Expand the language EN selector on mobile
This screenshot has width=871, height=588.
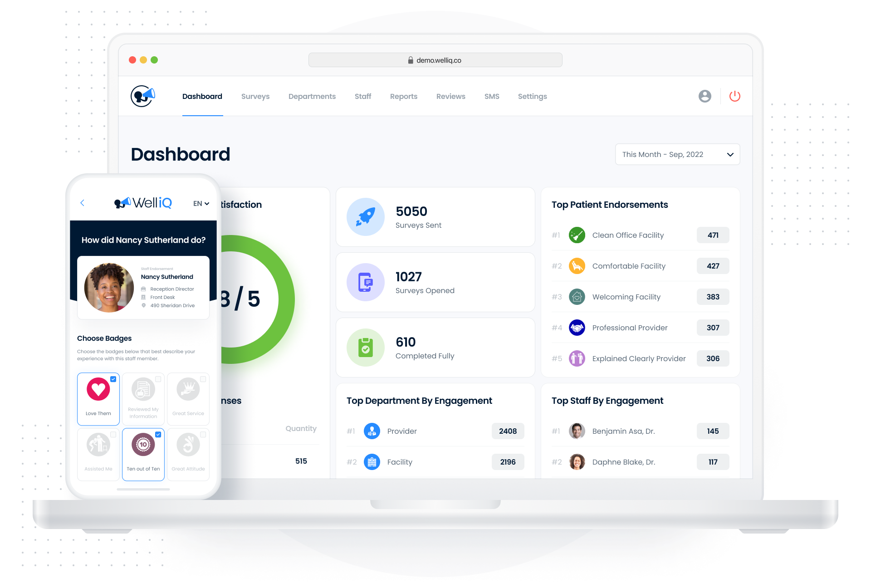pyautogui.click(x=200, y=202)
